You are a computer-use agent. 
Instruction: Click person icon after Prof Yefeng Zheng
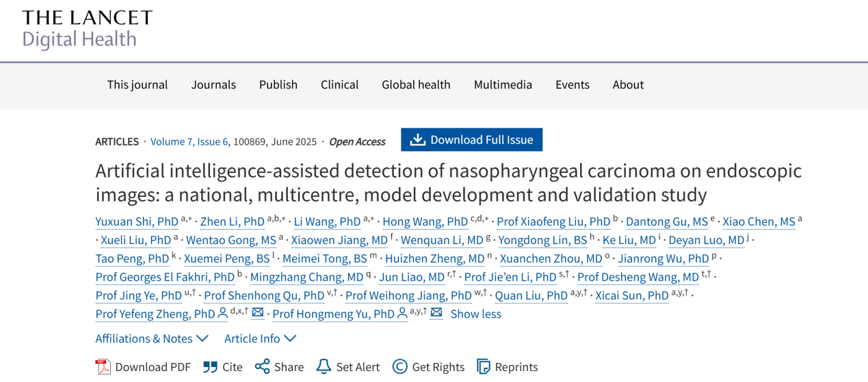tap(222, 314)
